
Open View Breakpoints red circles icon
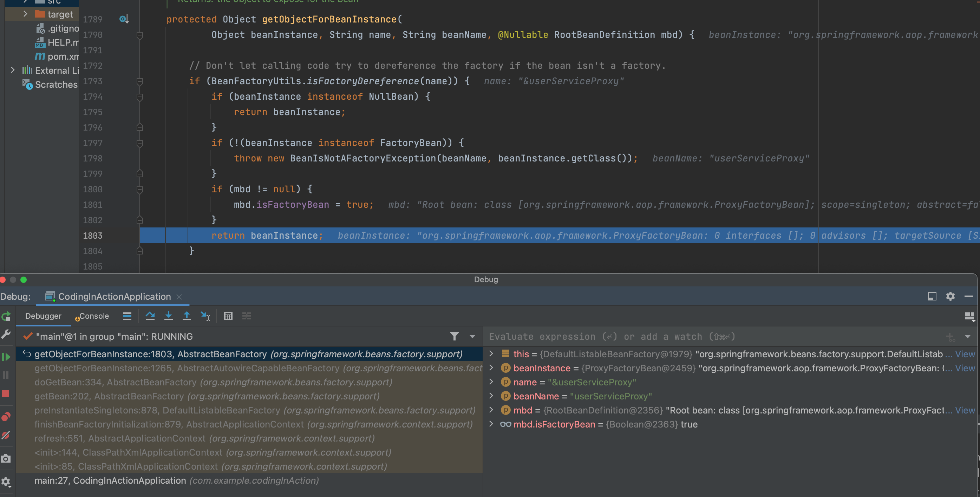tap(6, 417)
